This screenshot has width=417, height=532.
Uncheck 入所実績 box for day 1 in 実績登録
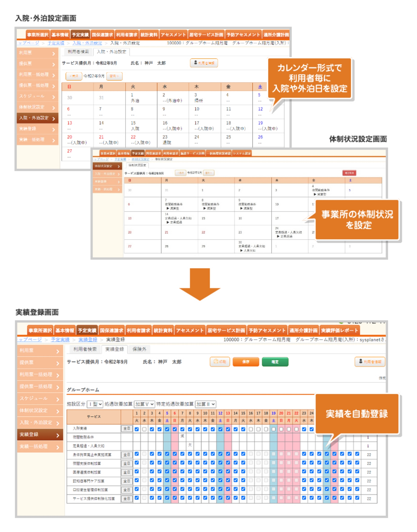[137, 429]
